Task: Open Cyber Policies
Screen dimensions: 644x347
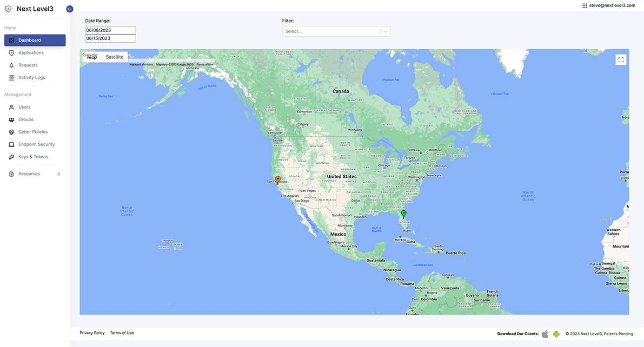Action: click(33, 132)
